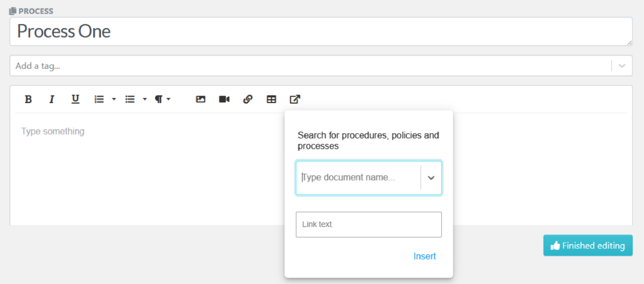
Task: Click the link-to-document external icon
Action: [295, 99]
